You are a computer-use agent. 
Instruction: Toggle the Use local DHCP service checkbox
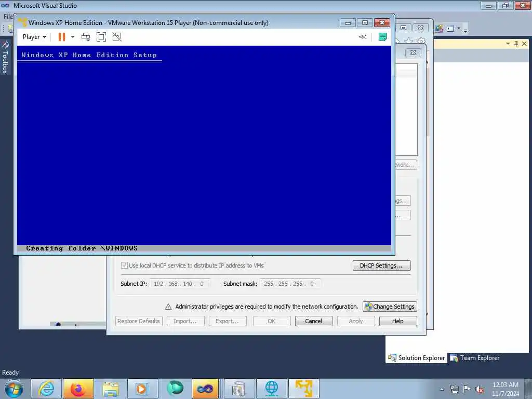[x=124, y=265]
